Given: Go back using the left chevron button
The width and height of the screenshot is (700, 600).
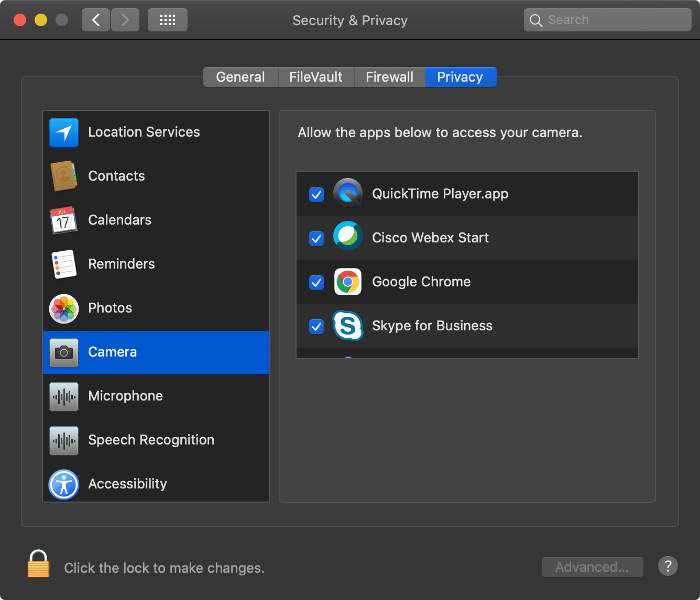Looking at the screenshot, I should click(96, 20).
